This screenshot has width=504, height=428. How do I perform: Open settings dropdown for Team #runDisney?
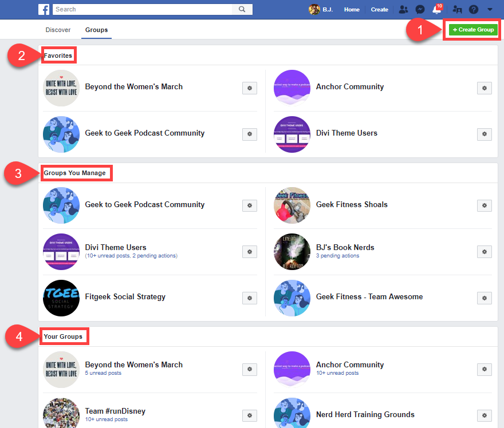249,415
